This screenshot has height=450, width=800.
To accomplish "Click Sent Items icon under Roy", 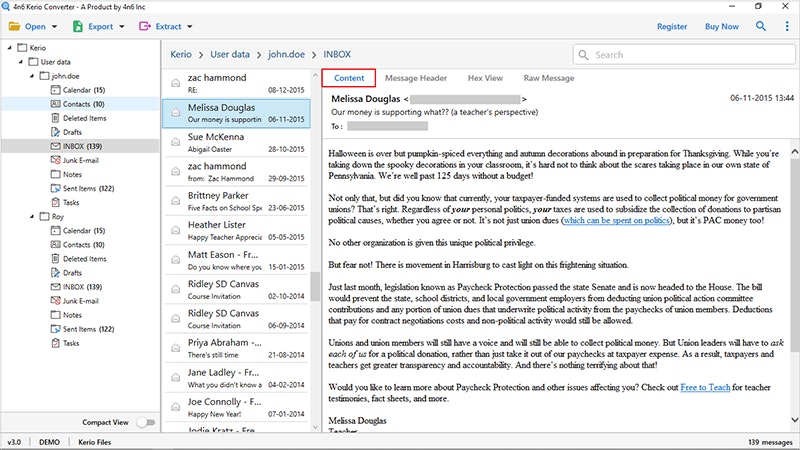I will click(x=56, y=329).
